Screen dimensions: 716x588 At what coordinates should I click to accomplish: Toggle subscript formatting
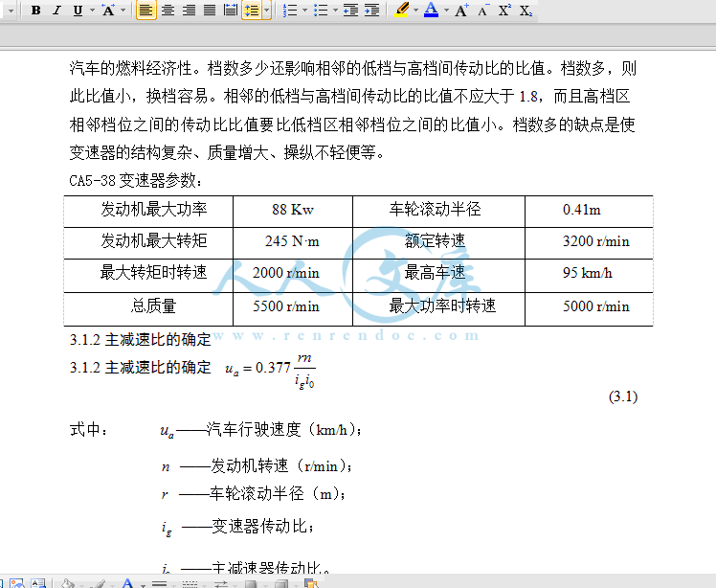pyautogui.click(x=526, y=10)
